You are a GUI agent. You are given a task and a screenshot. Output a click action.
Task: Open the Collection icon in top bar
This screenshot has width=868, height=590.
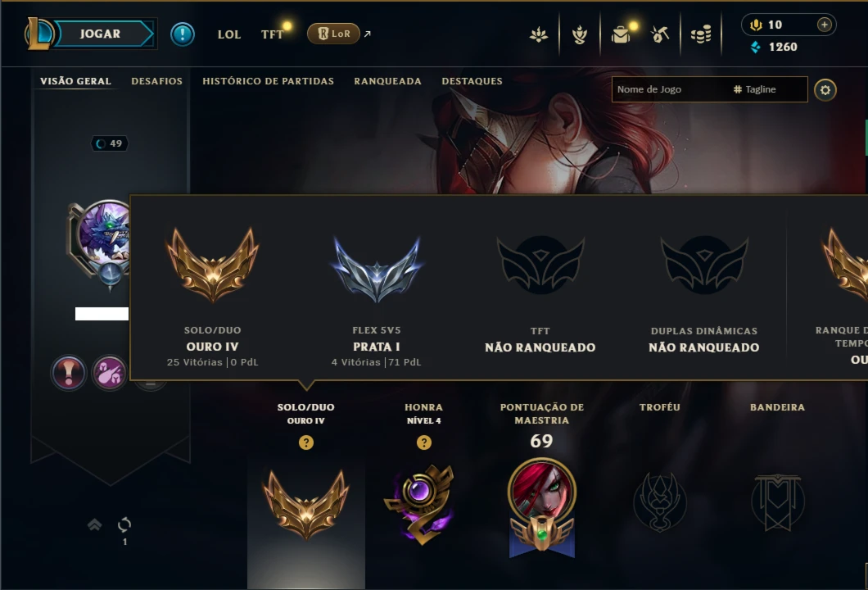(580, 35)
